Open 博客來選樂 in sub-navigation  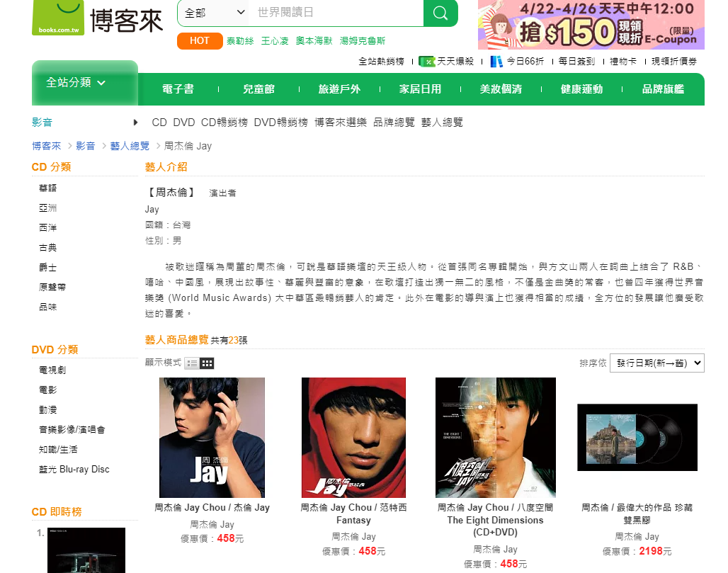[x=341, y=123]
